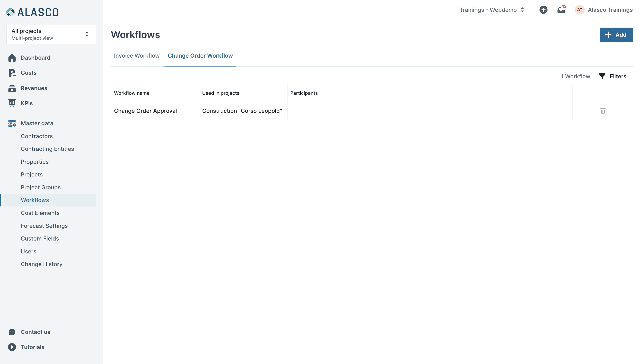Viewport: 641px width, 364px height.
Task: Open the Change Order Approval workflow
Action: click(145, 111)
